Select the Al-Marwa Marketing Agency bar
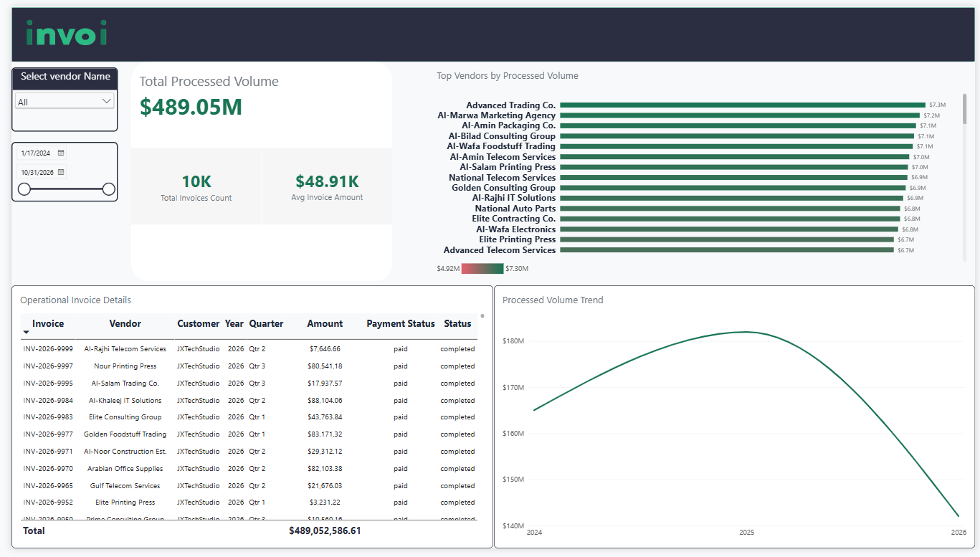 point(740,115)
